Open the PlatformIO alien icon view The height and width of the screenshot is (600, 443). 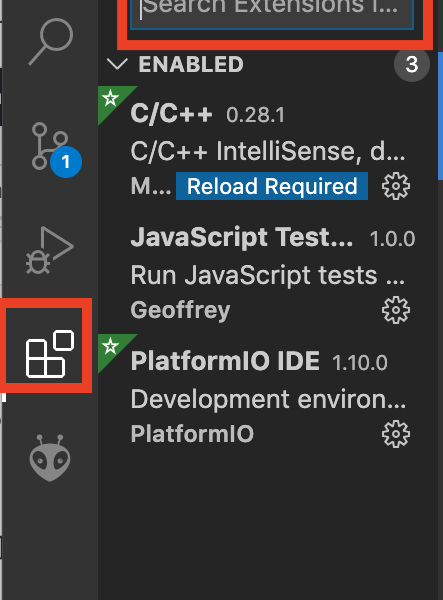(50, 458)
